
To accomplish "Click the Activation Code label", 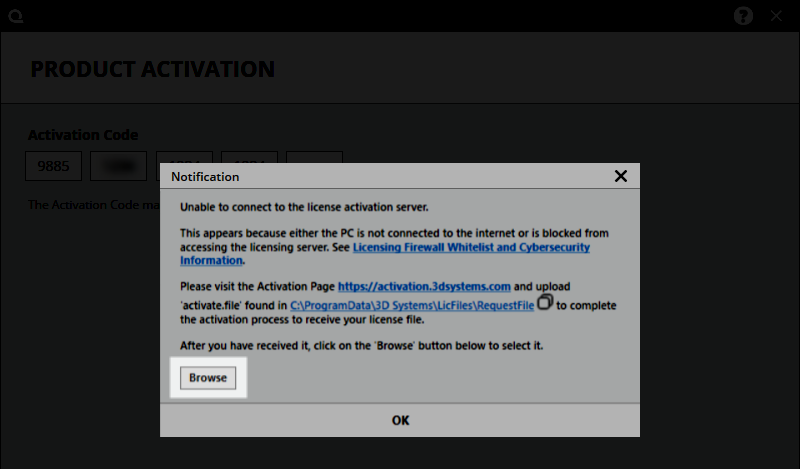I will tap(83, 135).
